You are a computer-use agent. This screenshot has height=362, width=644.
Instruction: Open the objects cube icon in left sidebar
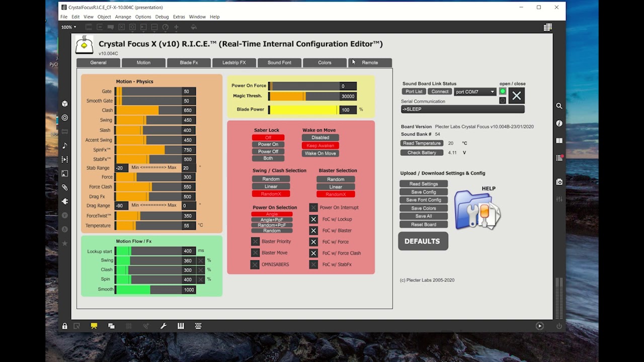coord(65,104)
